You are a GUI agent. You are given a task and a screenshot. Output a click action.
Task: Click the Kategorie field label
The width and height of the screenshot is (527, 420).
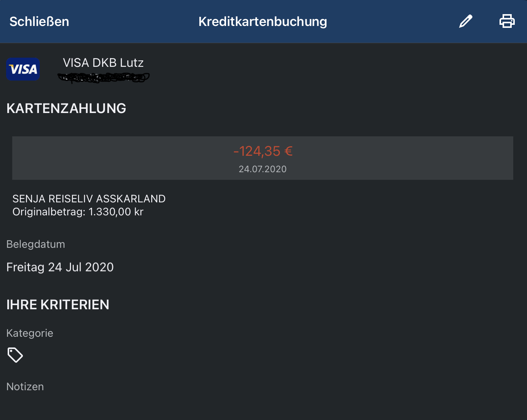(x=30, y=333)
